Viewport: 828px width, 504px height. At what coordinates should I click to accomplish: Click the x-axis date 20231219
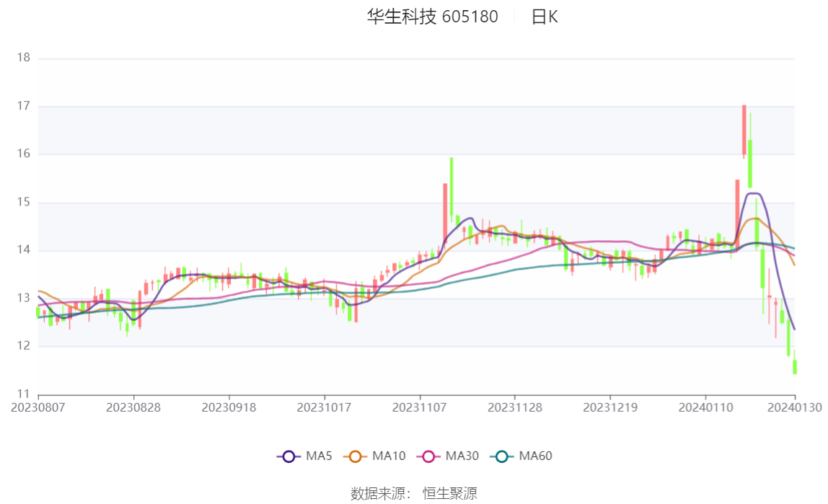click(x=610, y=407)
